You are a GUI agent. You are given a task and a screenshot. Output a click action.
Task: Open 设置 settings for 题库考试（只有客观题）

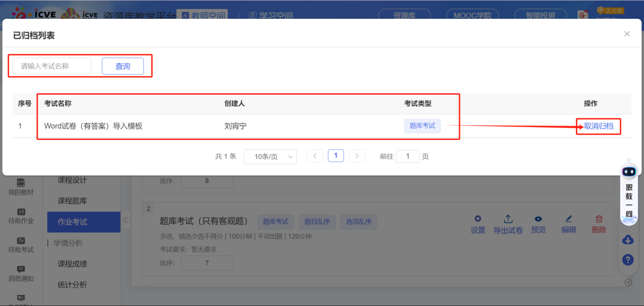477,224
